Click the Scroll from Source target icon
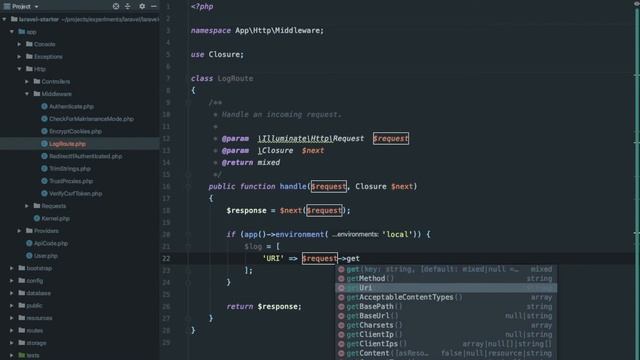 (116, 6)
